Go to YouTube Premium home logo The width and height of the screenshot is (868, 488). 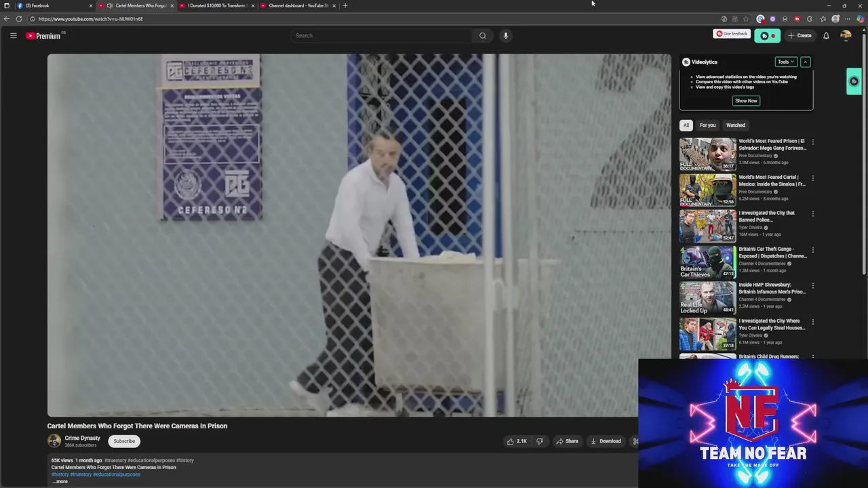pos(43,35)
